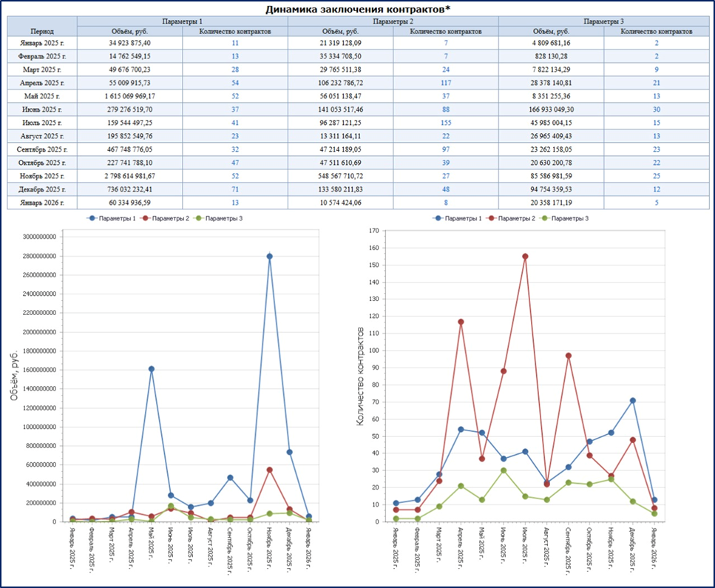Select the red July 2025 peak in contracts chart
The width and height of the screenshot is (715, 588).
[525, 257]
